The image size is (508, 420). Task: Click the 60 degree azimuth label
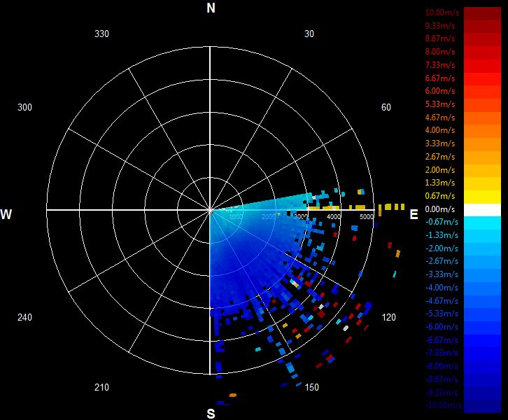coord(386,107)
